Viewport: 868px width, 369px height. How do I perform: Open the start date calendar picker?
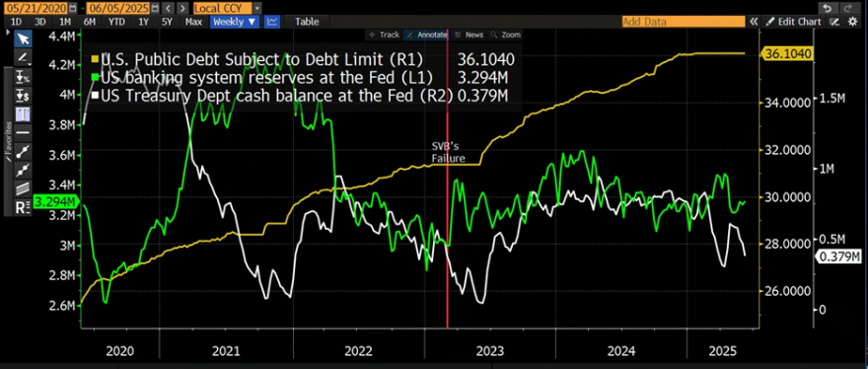(73, 8)
